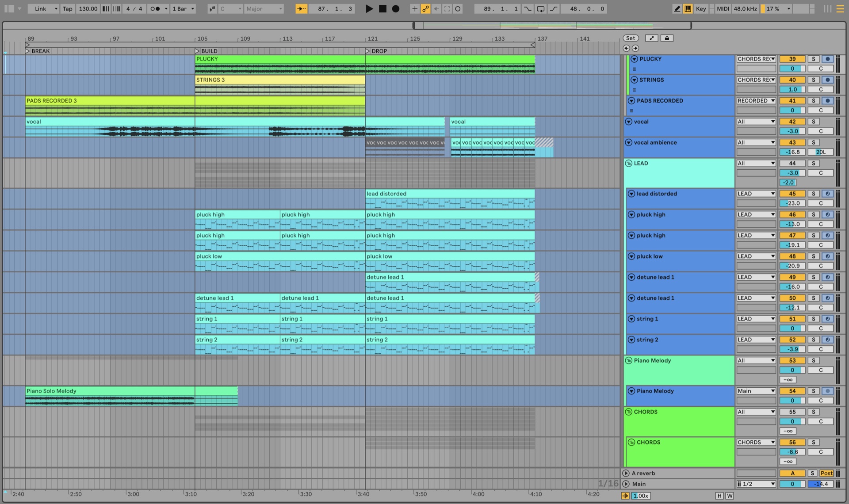Click the MIDI Arrangement Overdub plus icon
The image size is (849, 504).
coord(414,8)
